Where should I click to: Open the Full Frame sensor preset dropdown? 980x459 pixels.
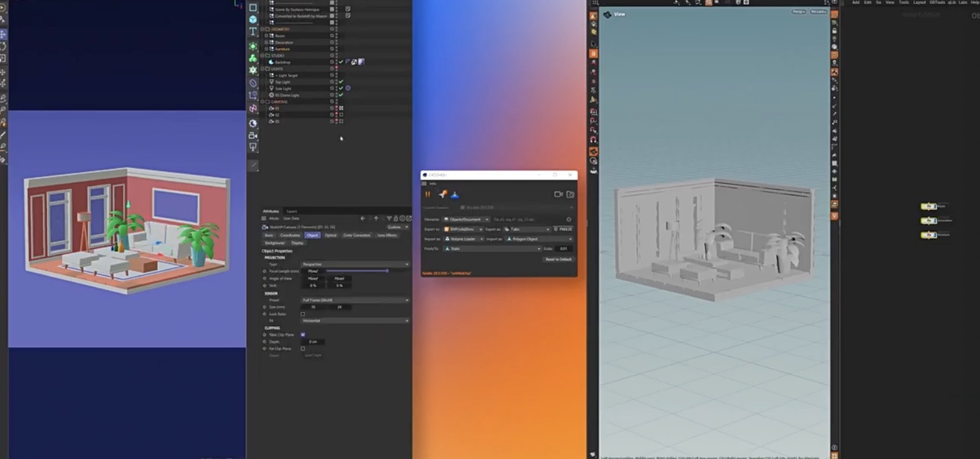coord(355,300)
